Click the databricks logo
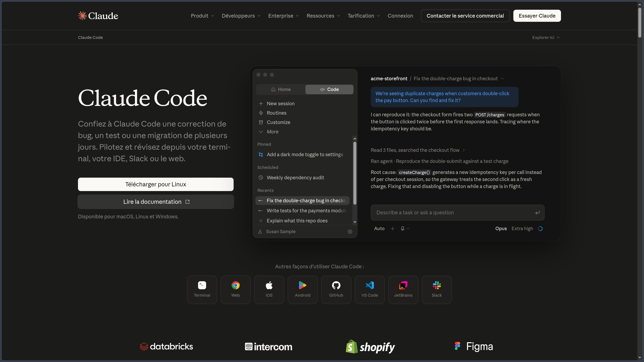Screen dimensions: 644x362 tap(167, 347)
